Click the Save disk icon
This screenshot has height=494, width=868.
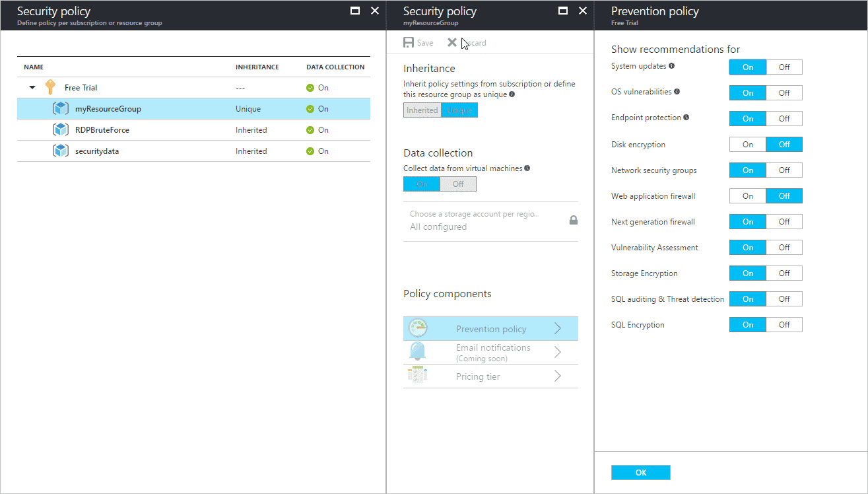[409, 43]
